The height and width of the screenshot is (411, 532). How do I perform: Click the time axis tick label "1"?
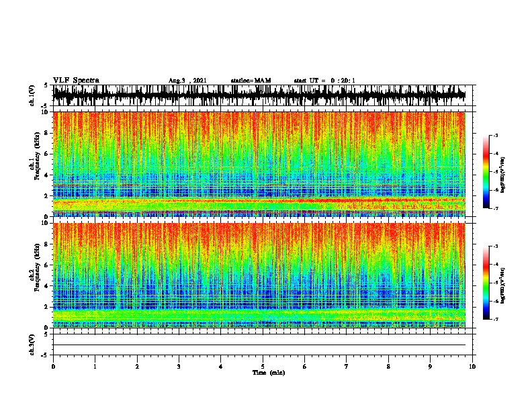coord(95,367)
